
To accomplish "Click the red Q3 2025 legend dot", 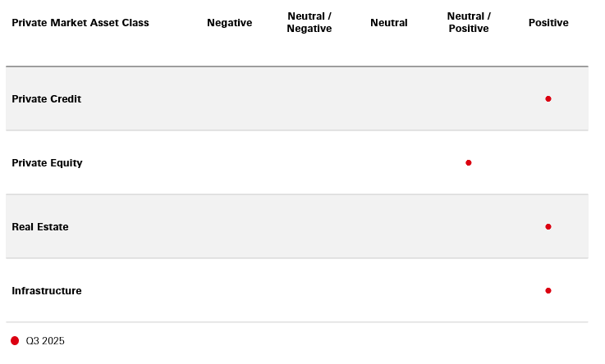I will click(x=15, y=340).
